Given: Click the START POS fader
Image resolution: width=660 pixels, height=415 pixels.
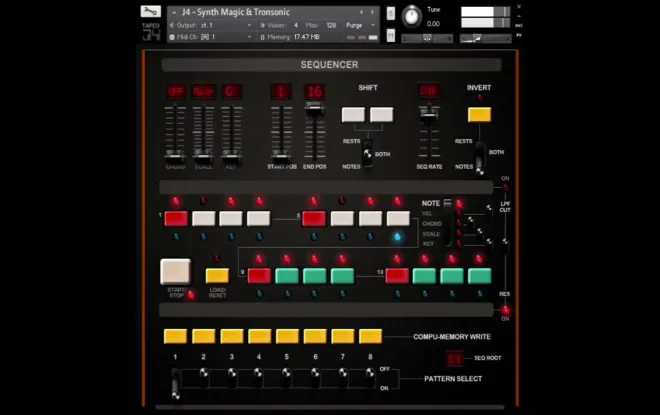Looking at the screenshot, I should (282, 157).
